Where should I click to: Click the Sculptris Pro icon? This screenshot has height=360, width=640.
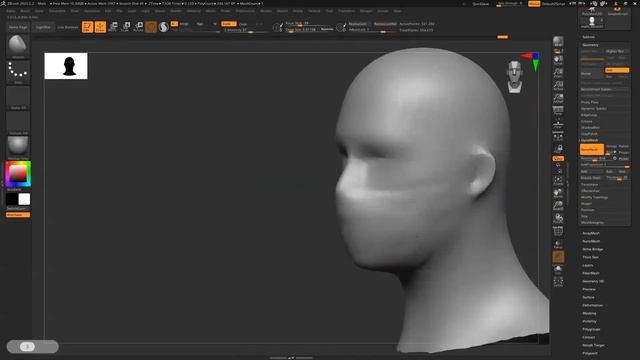[x=164, y=27]
